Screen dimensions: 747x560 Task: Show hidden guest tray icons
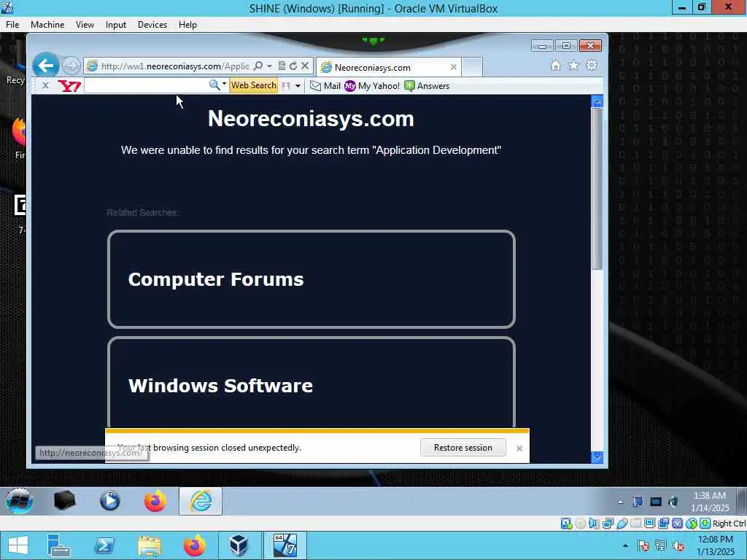click(x=620, y=502)
